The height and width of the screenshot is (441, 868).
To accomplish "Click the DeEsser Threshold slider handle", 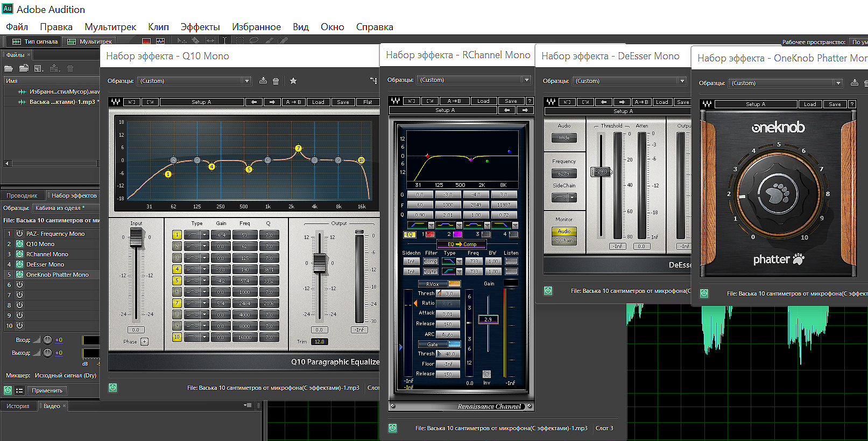I will point(601,172).
